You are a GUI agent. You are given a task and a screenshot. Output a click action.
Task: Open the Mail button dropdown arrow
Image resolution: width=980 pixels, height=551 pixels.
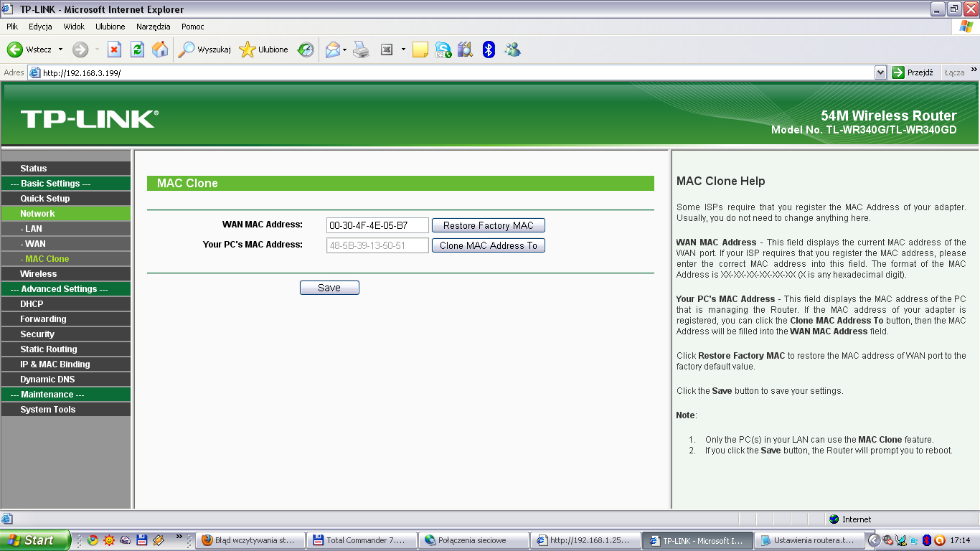(x=344, y=50)
